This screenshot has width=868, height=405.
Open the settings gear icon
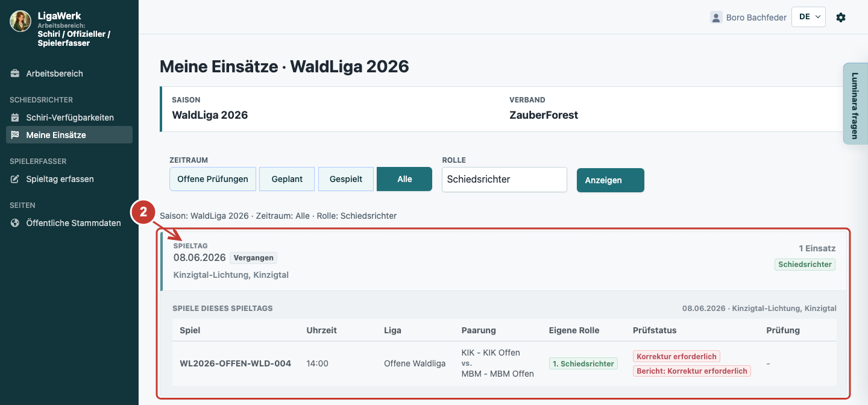[x=841, y=17]
